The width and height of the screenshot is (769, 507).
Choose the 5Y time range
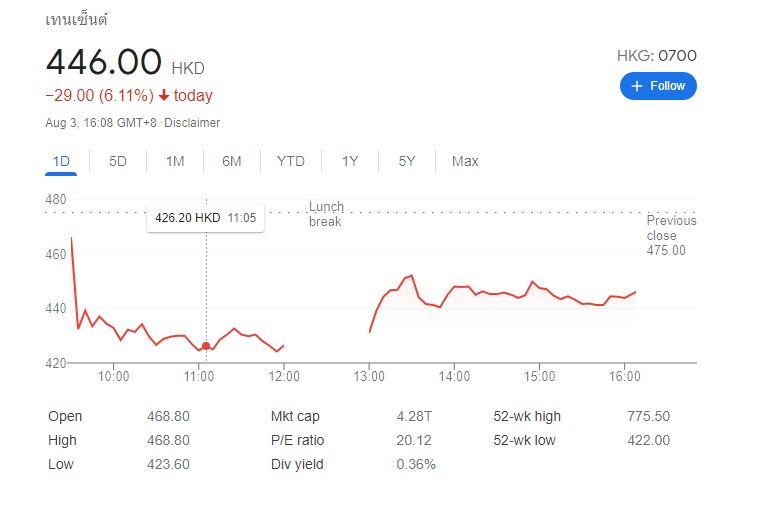(407, 161)
